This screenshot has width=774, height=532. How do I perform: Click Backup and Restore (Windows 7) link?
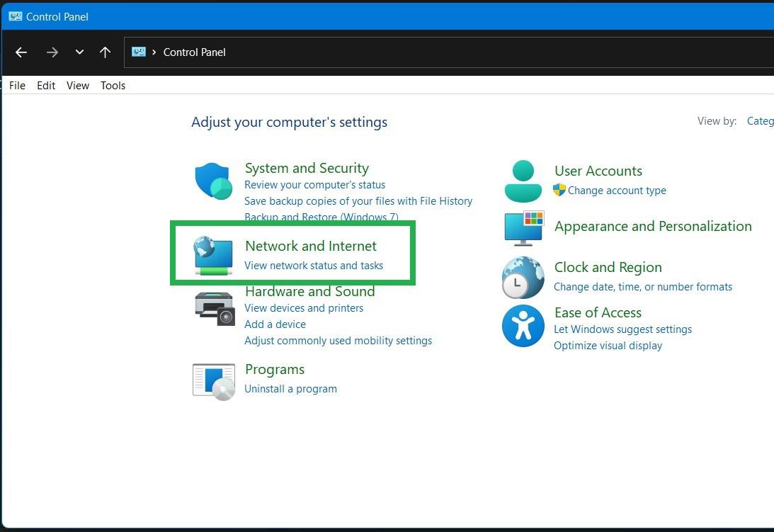click(321, 216)
